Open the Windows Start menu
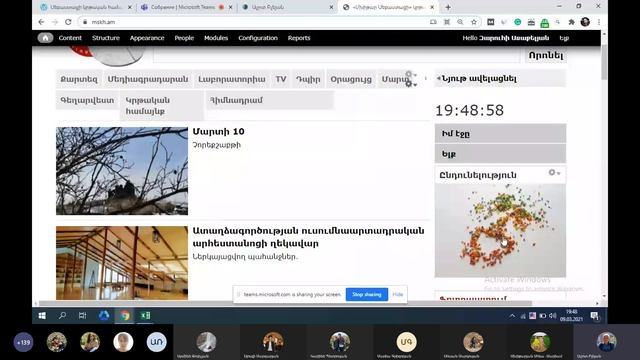This screenshot has width=640, height=360. click(42, 316)
